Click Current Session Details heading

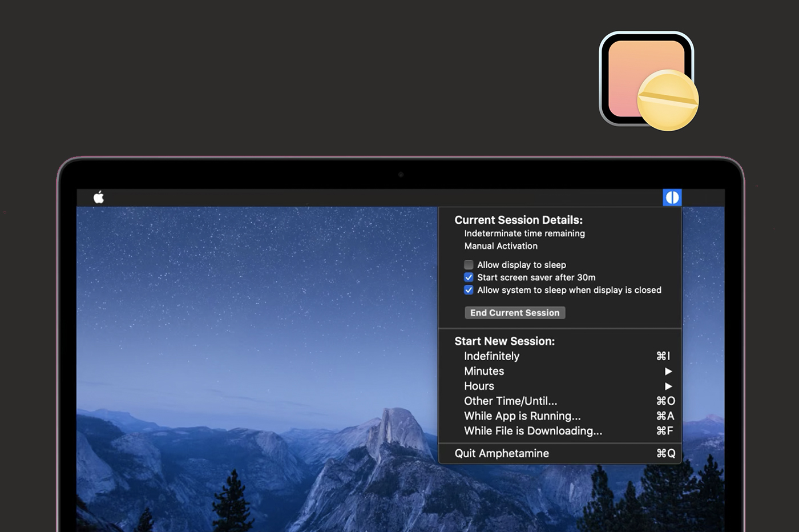tap(518, 220)
